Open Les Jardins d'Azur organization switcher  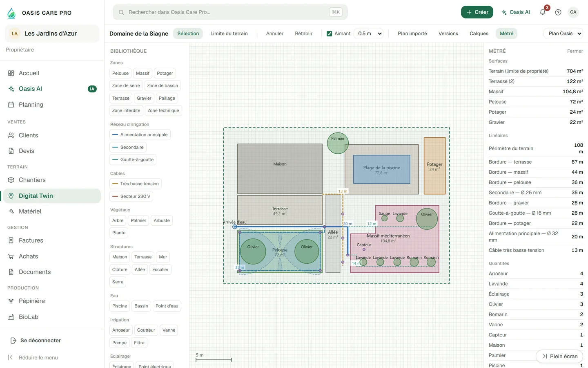click(x=52, y=34)
